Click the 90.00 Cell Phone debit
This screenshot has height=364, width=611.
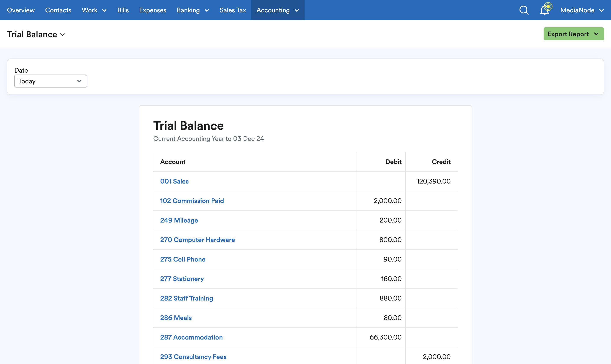(x=392, y=259)
